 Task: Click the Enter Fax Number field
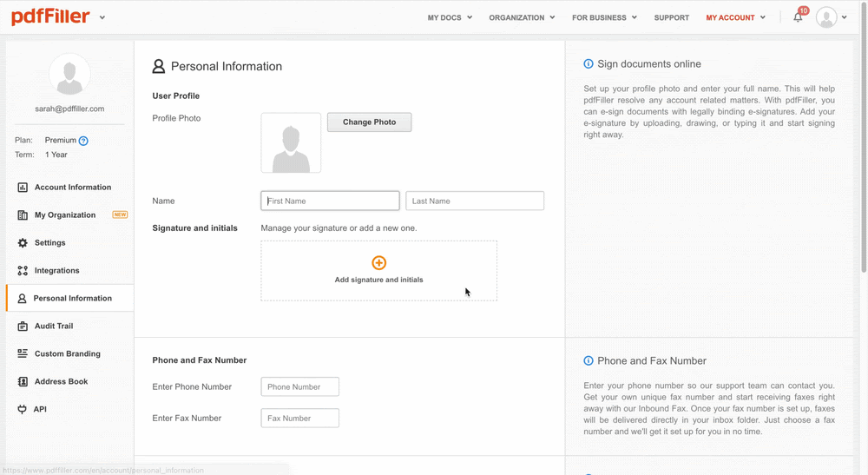pos(299,419)
